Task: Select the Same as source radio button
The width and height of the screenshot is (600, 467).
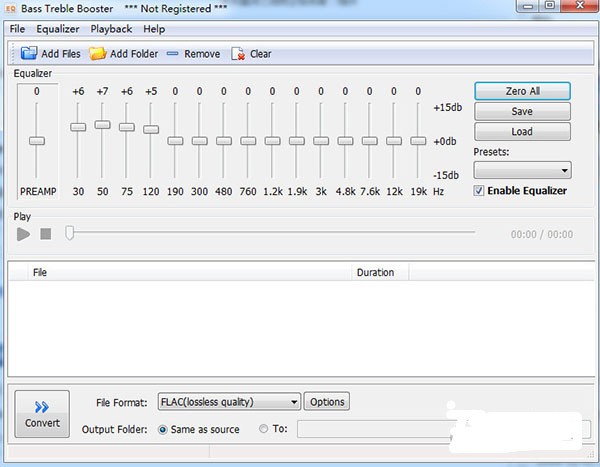Action: coord(163,430)
